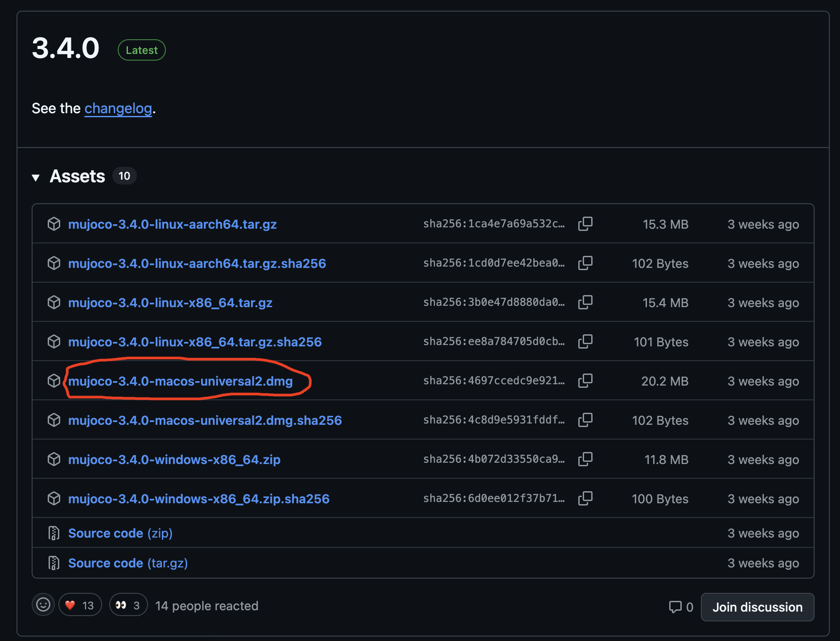
Task: Click the Join discussion button
Action: coord(758,607)
